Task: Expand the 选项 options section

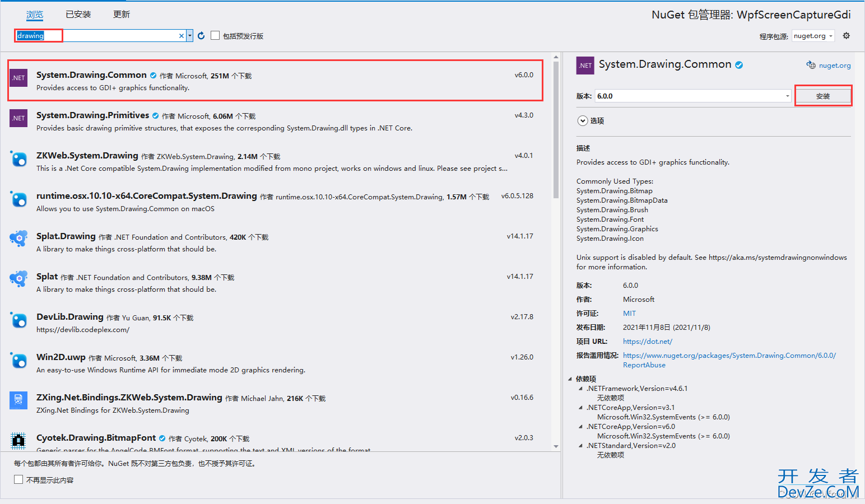Action: (583, 120)
